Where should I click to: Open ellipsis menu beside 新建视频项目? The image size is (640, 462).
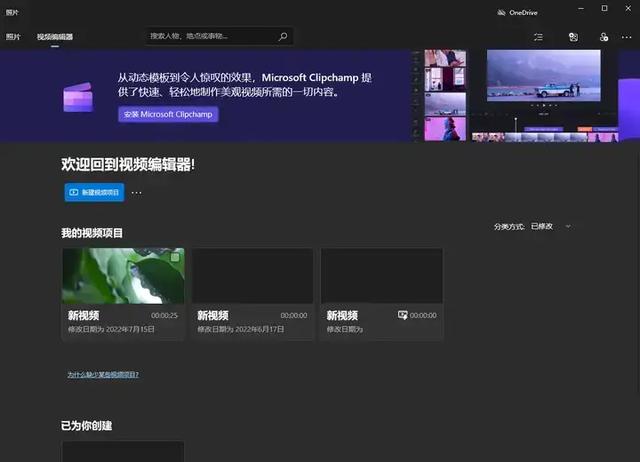coord(136,193)
